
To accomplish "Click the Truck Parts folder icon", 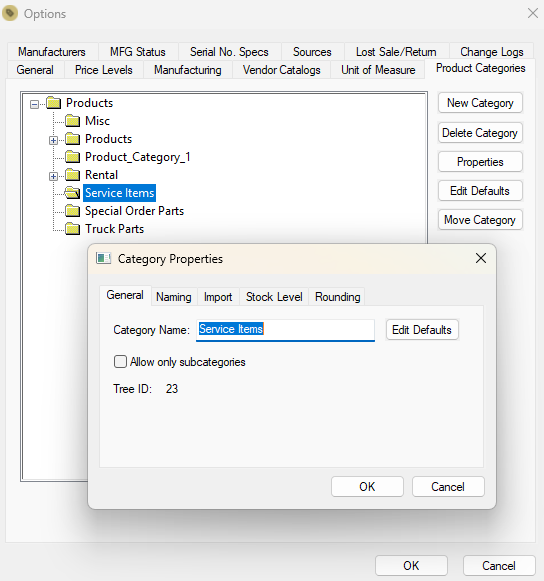I will tap(72, 229).
